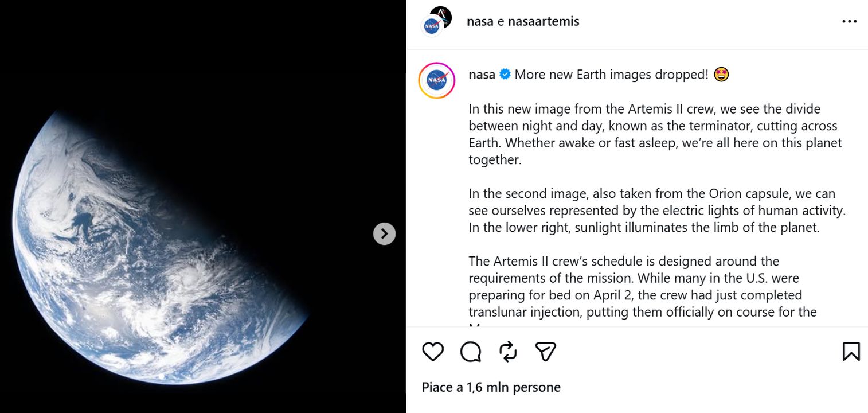Click the star-eyes emoji in the caption
The width and height of the screenshot is (868, 413).
[x=721, y=75]
